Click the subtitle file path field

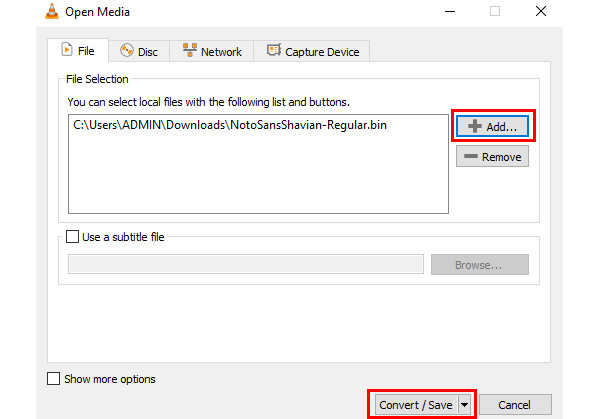pos(246,264)
